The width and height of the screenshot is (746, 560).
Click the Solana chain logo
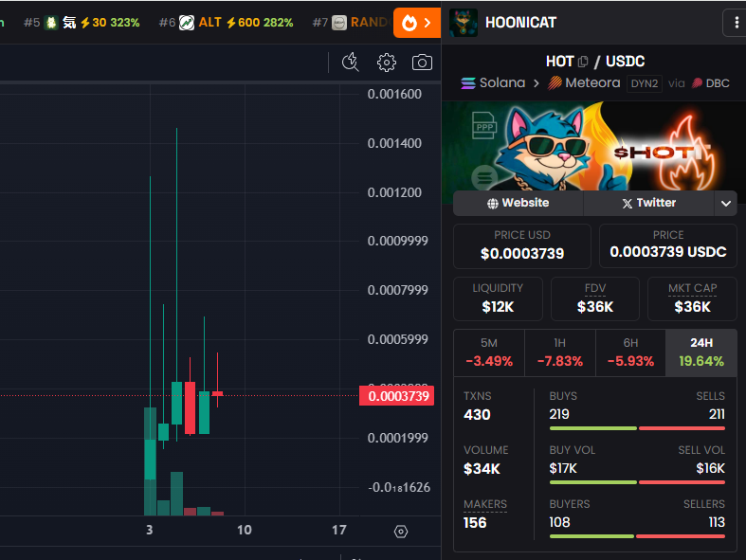point(468,83)
